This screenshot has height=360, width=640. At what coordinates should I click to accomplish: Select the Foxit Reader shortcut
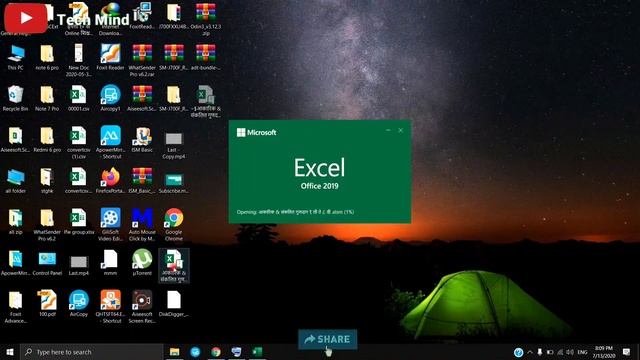click(x=110, y=58)
